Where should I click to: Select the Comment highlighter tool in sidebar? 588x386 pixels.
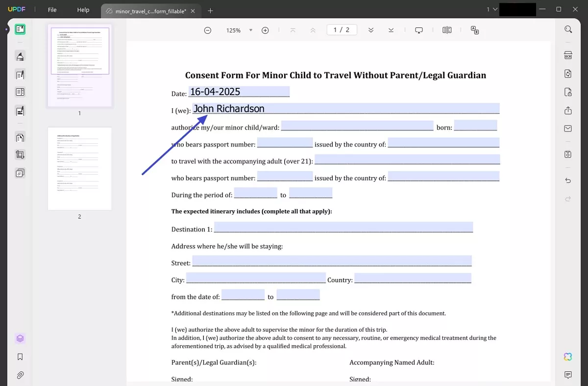pos(20,56)
